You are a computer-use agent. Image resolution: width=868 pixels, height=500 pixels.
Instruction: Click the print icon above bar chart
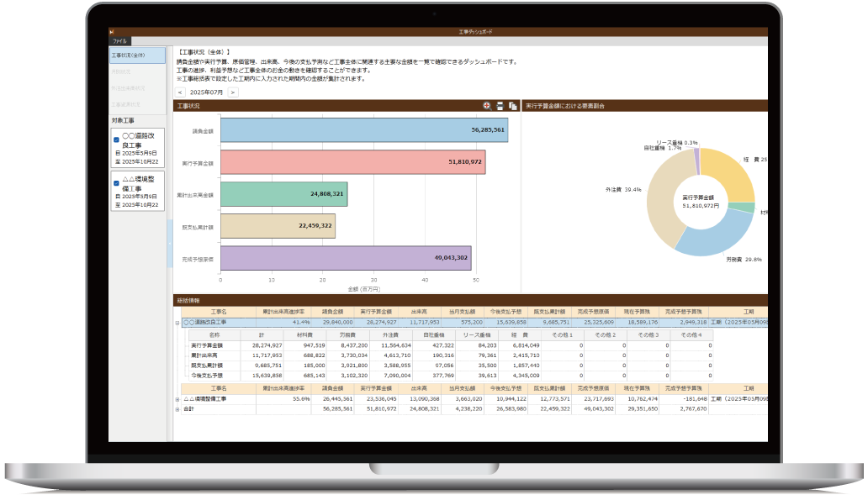pos(499,106)
